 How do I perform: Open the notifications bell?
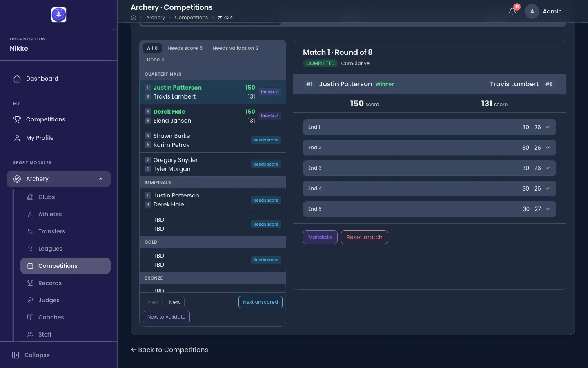click(512, 11)
